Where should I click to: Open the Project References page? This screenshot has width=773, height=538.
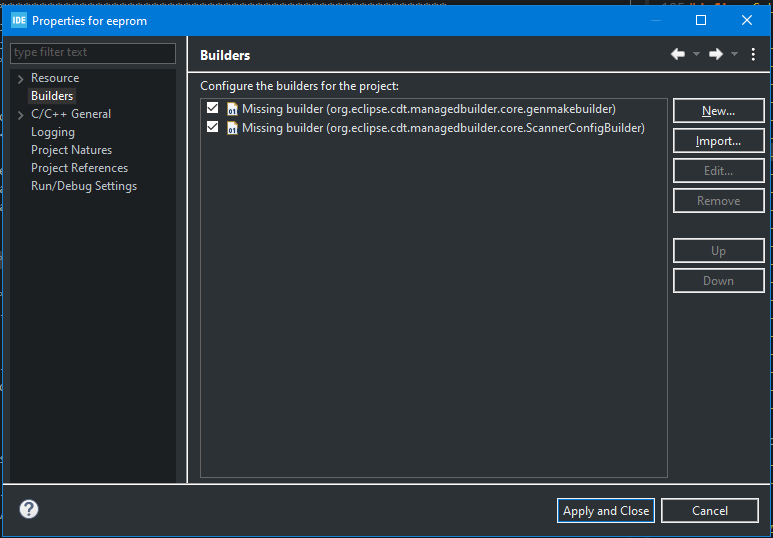(79, 168)
